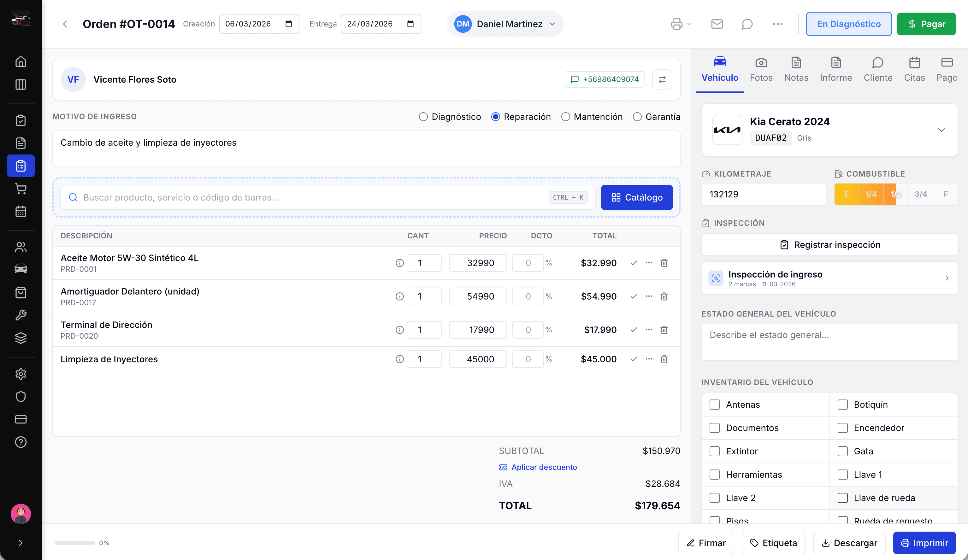Open the shopping cart icon in sidebar
The width and height of the screenshot is (968, 560).
[21, 189]
